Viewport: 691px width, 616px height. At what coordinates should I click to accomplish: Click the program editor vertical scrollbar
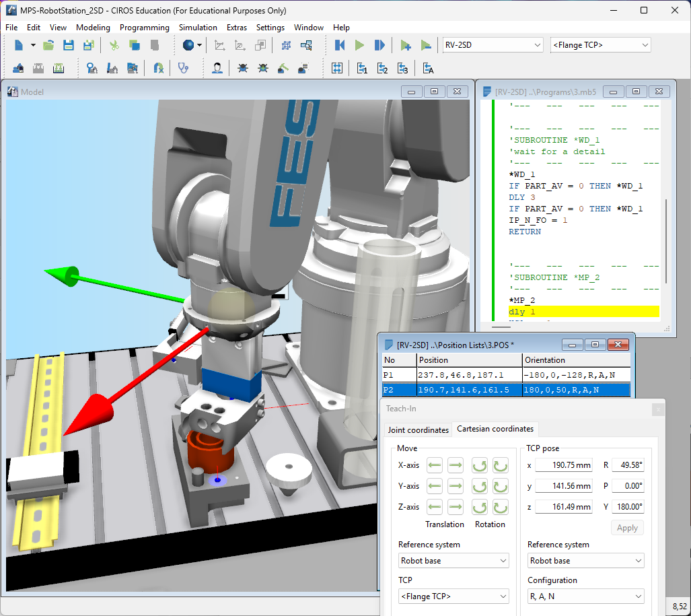pyautogui.click(x=666, y=240)
